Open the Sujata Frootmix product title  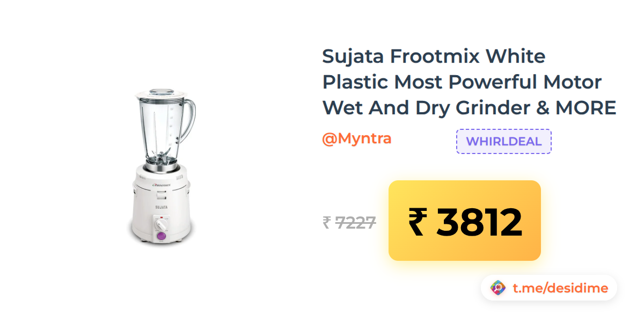click(469, 82)
